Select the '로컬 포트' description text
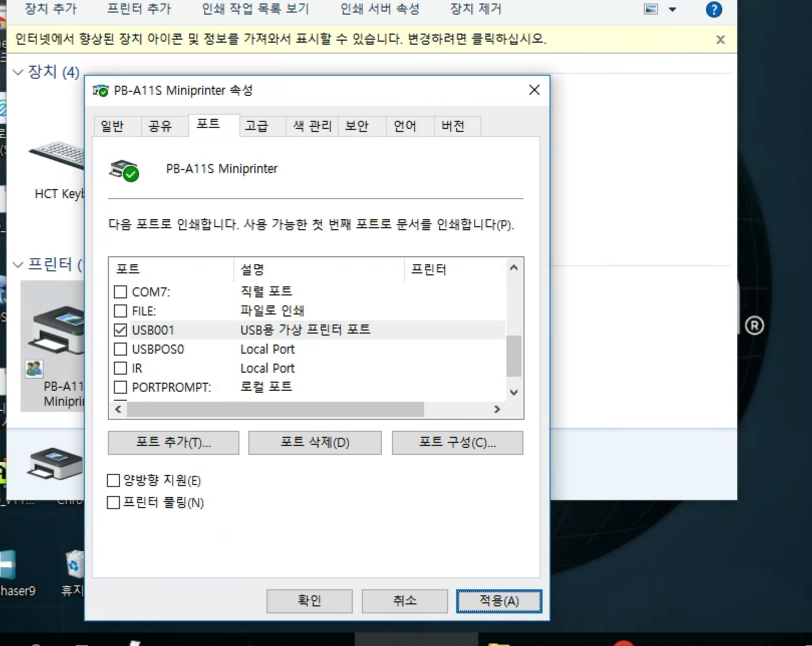Viewport: 812px width, 646px height. pyautogui.click(x=266, y=387)
